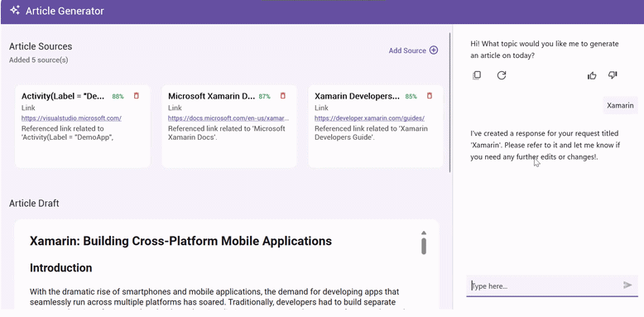644x317 pixels.
Task: Click the Article Sources heading
Action: click(x=41, y=46)
